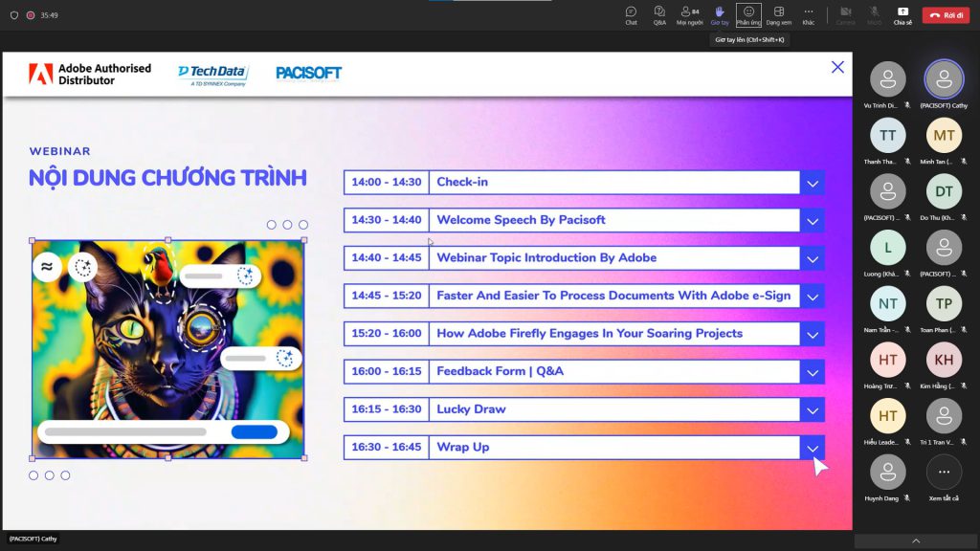Expand chevron below the participant gallery
This screenshot has width=980, height=551.
point(916,540)
